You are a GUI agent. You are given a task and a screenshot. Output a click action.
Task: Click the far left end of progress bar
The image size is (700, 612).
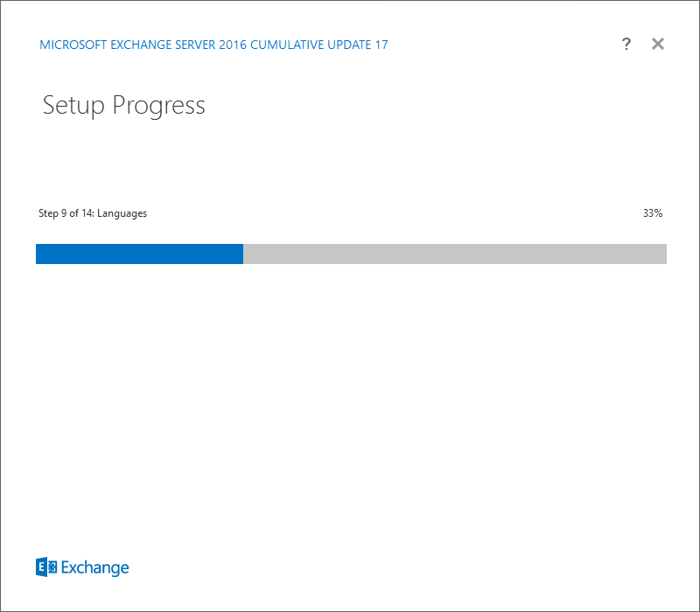coord(38,254)
